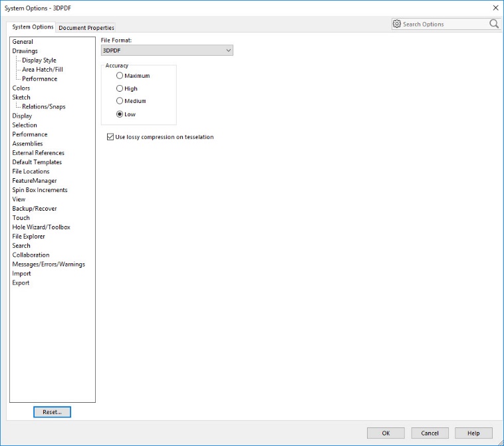Click the Reset button
The image size is (504, 446).
click(x=52, y=412)
